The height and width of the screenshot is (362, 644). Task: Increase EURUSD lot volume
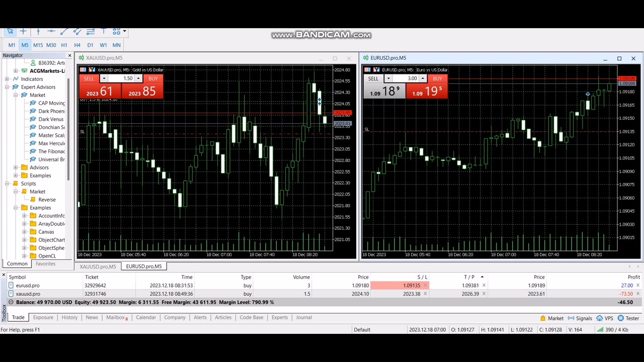(423, 78)
